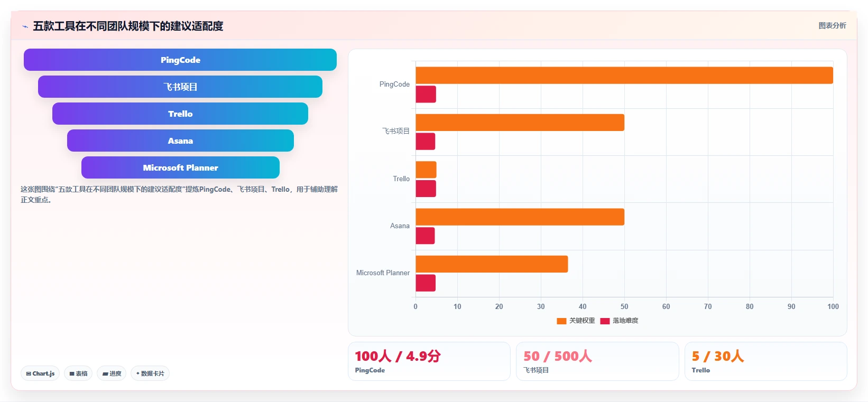The image size is (868, 402).
Task: Click 飞书项目 red bar in chart
Action: pyautogui.click(x=426, y=142)
